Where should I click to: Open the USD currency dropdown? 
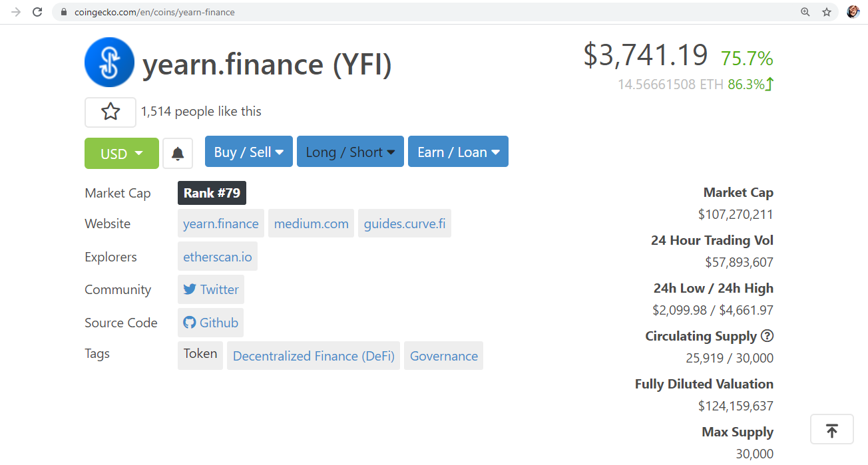(122, 154)
